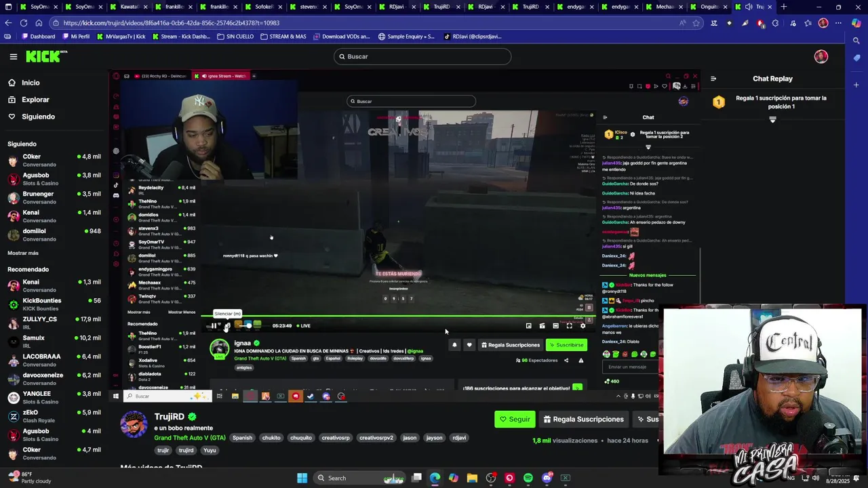This screenshot has width=868, height=488.
Task: Open Spotify from the taskbar
Action: click(528, 478)
